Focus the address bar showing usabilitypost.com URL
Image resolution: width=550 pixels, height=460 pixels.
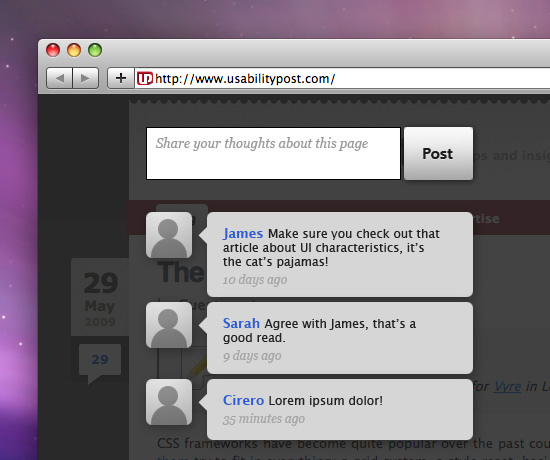click(x=342, y=78)
